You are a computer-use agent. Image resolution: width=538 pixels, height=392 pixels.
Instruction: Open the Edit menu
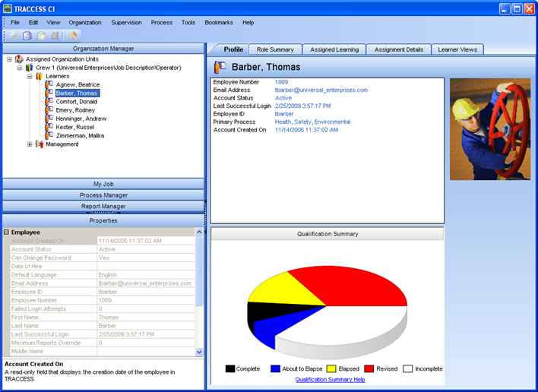[33, 23]
